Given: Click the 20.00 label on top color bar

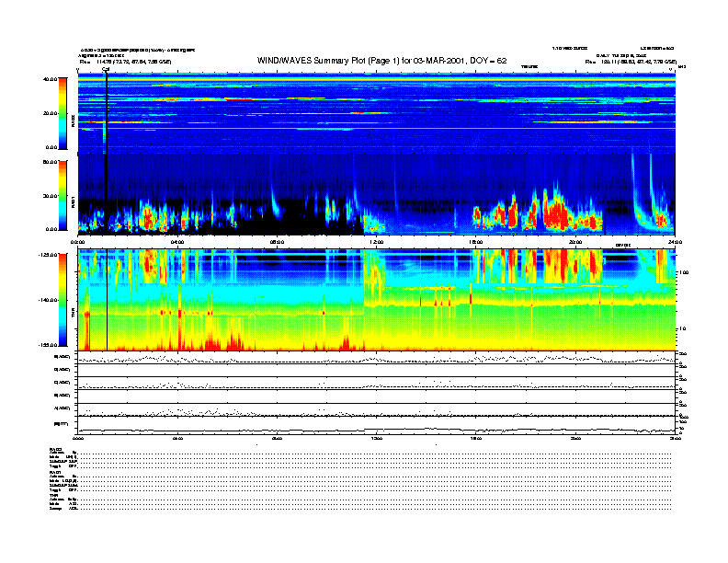Looking at the screenshot, I should coord(50,113).
